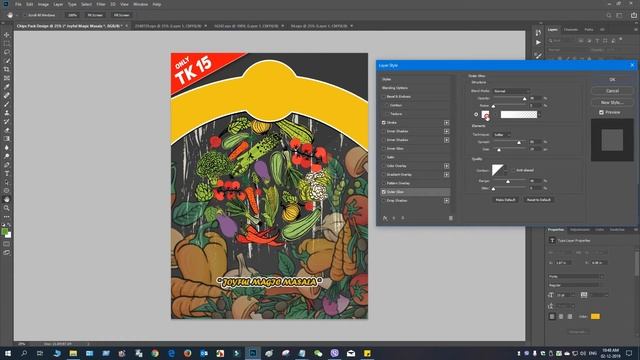The image size is (640, 360).
Task: Toggle the Outer Glow checkbox
Action: pos(384,192)
